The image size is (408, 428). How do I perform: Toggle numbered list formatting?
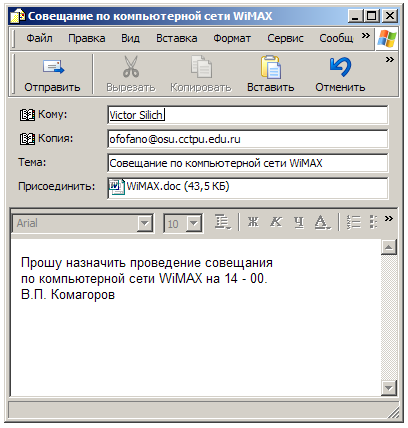pyautogui.click(x=353, y=222)
